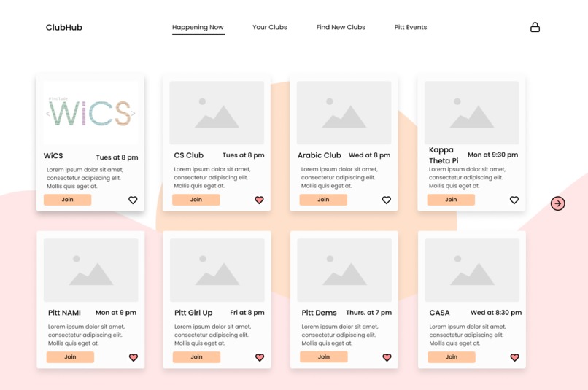Favorite the WiCS club heart
Image resolution: width=588 pixels, height=390 pixels.
pyautogui.click(x=133, y=200)
